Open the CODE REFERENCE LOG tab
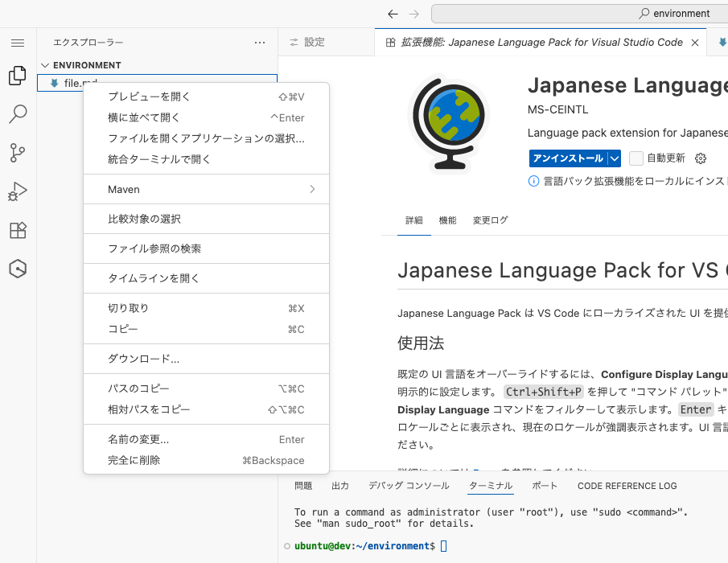Screen dimensions: 728x563 coord(627,486)
